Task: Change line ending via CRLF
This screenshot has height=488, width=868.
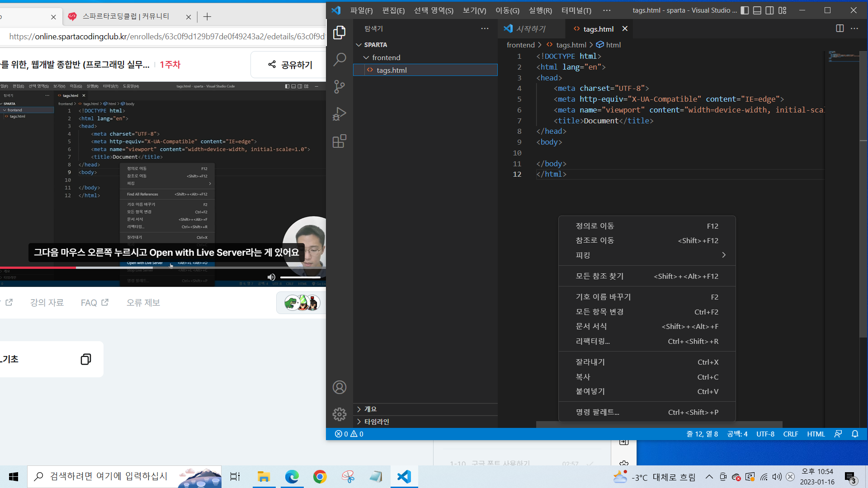Action: pos(790,434)
